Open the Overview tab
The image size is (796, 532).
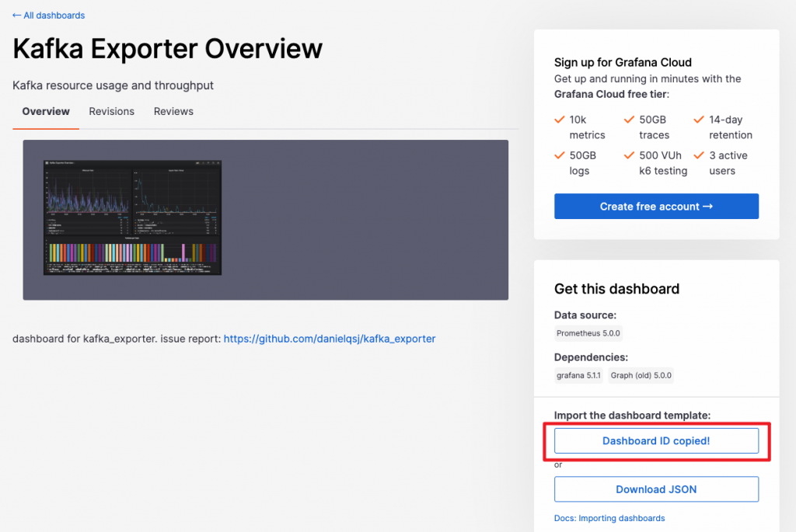coord(46,112)
